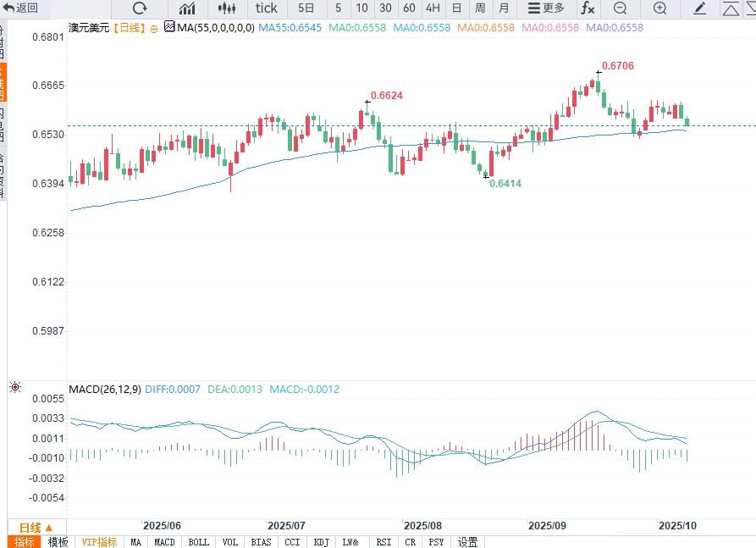Expand the 日线 period selector at bottom
756x548 pixels.
[x=36, y=527]
